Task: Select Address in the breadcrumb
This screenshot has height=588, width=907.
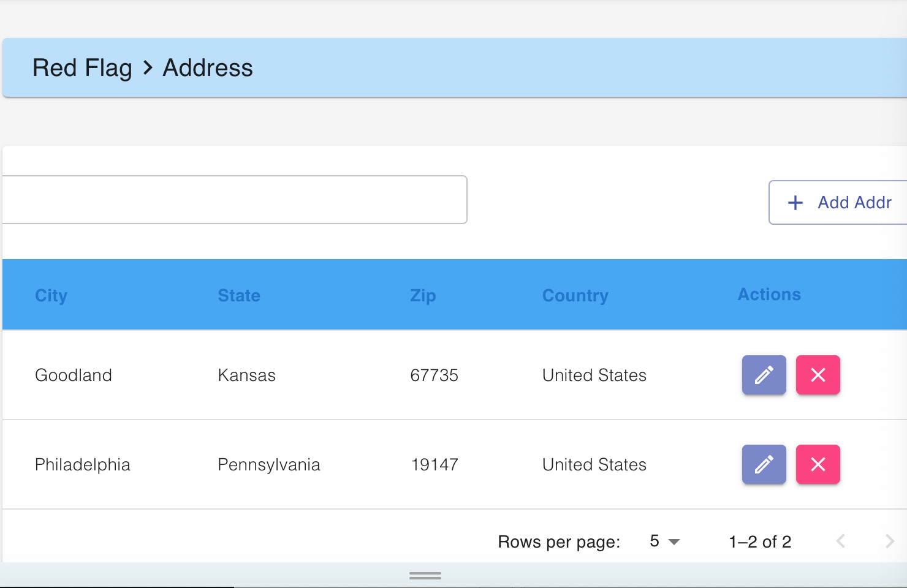Action: pos(207,68)
